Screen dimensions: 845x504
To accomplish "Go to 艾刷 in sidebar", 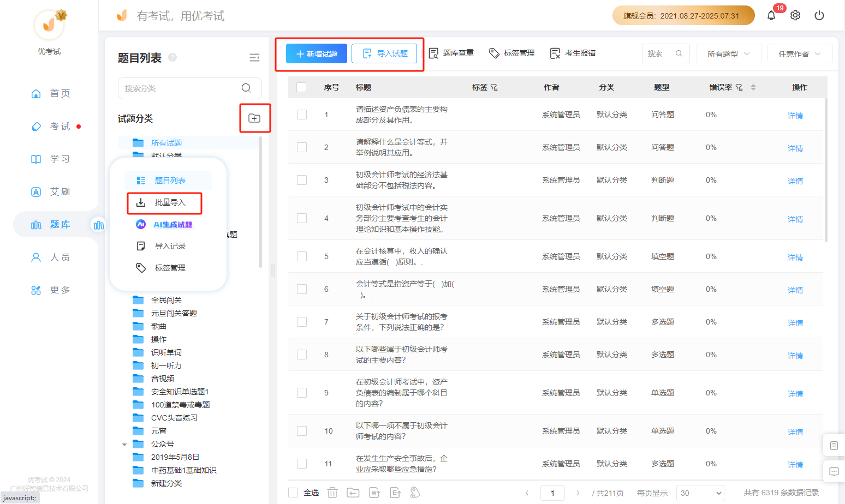I will [x=51, y=191].
